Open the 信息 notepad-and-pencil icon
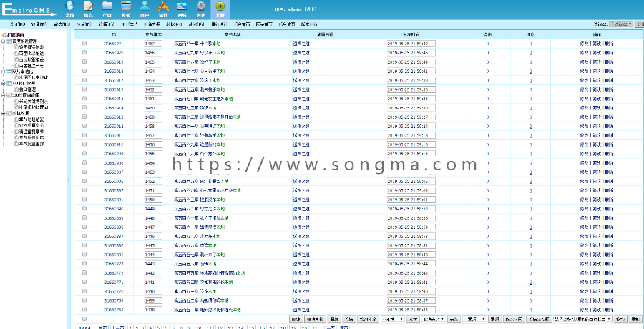This screenshot has width=644, height=329. point(88,6)
